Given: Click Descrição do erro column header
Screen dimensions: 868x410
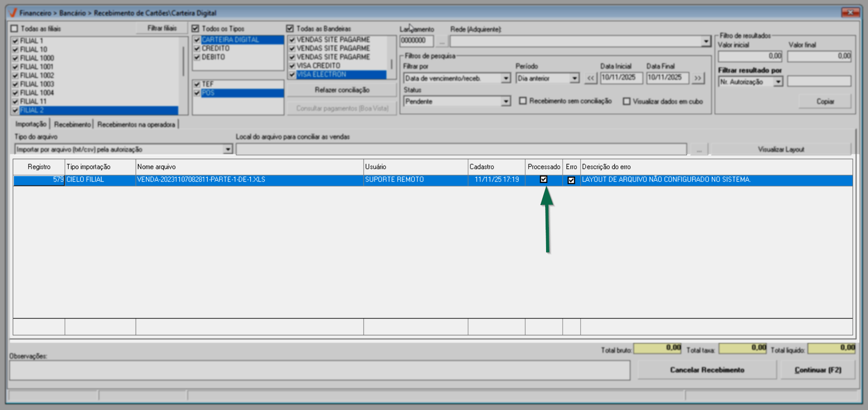Looking at the screenshot, I should point(716,167).
